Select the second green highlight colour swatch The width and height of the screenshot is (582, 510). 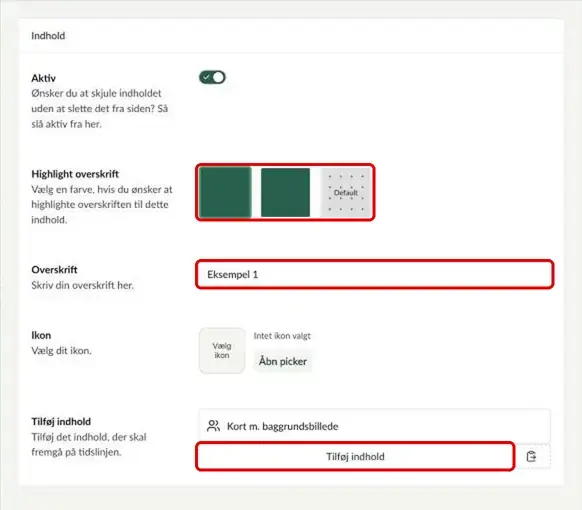click(285, 192)
